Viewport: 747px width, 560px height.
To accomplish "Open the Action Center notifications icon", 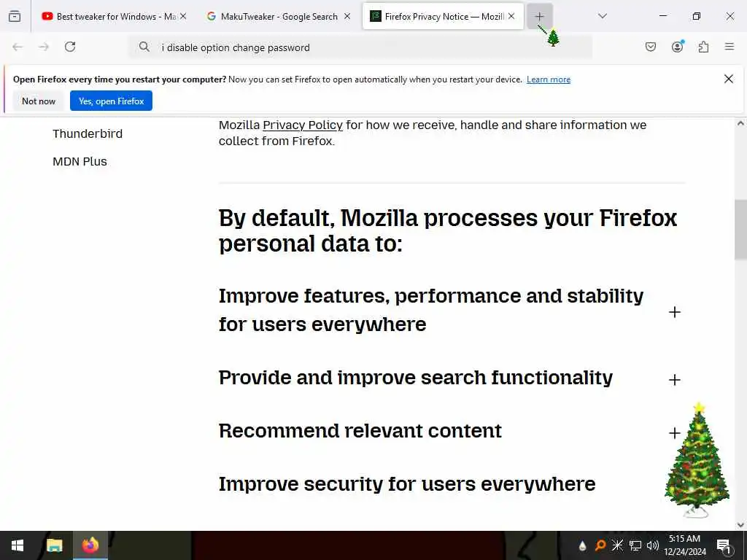I will (x=724, y=546).
